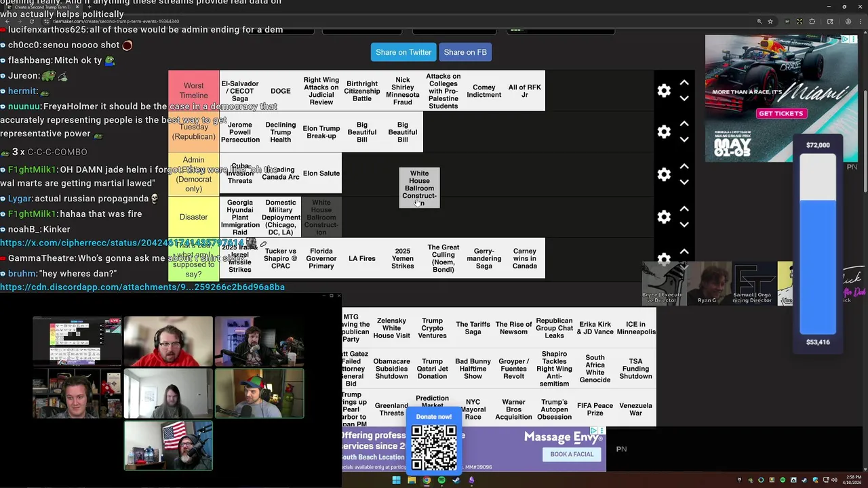
Task: Open a new browser tab
Action: coord(90,7)
